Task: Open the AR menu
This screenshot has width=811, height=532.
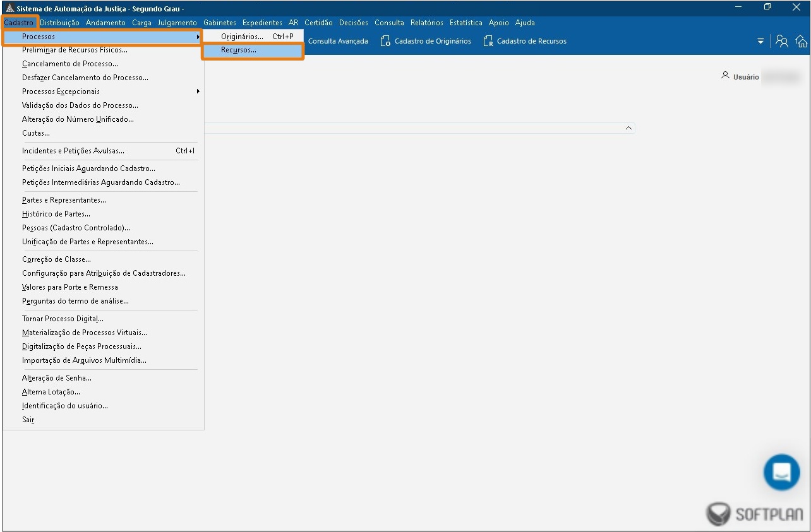Action: (293, 23)
